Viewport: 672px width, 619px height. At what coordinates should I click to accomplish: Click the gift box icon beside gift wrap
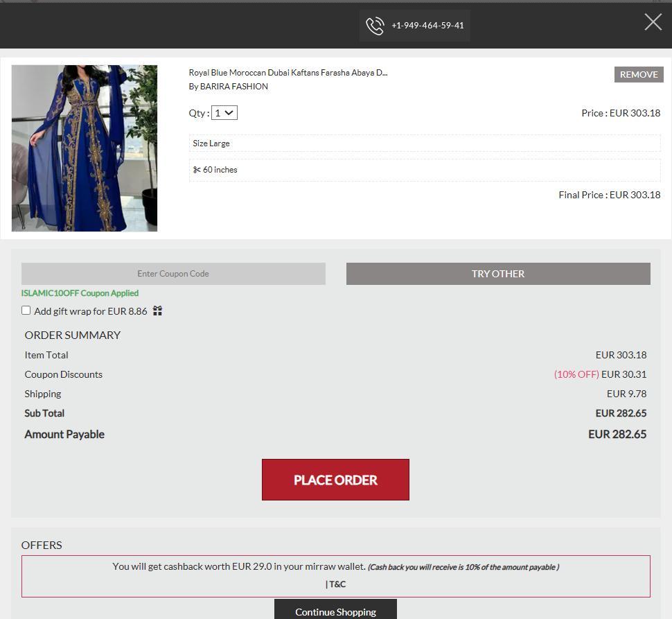[157, 311]
